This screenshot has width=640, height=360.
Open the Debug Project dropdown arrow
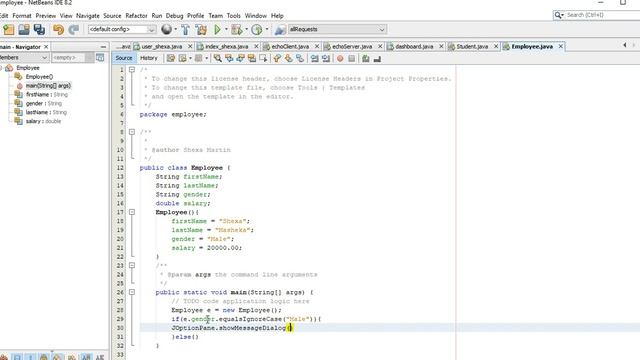tap(246, 29)
